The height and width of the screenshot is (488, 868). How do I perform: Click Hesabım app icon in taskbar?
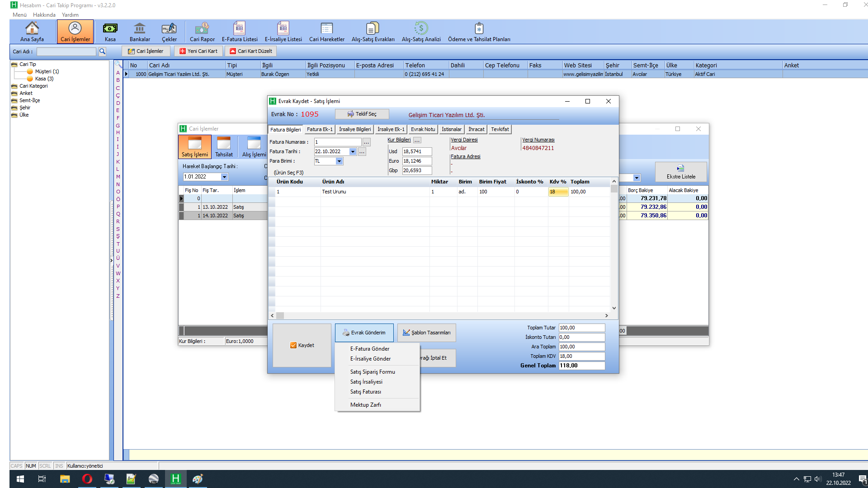[x=175, y=479]
